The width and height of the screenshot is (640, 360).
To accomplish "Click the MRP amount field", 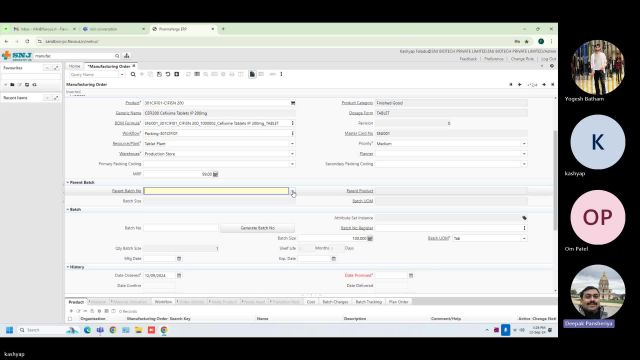I will 178,174.
